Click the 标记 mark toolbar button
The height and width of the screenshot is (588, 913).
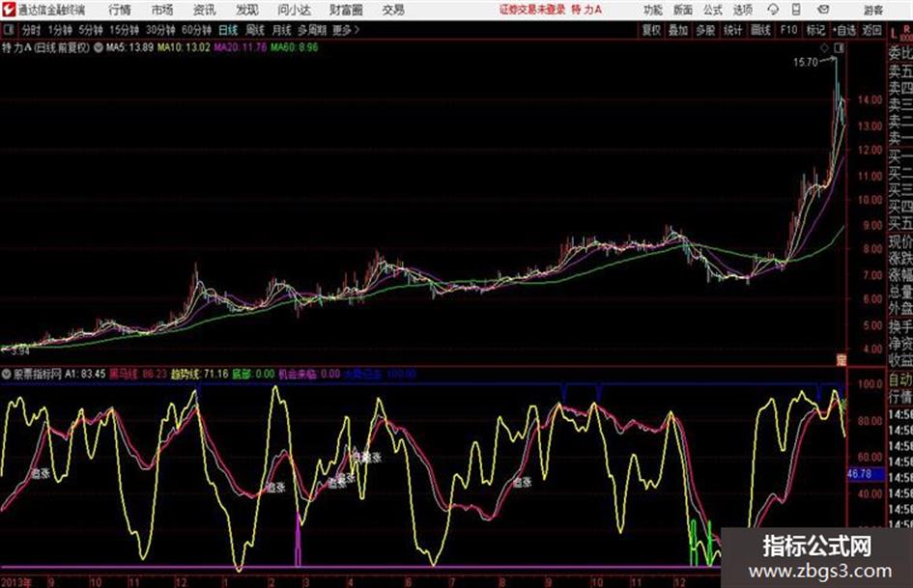pos(815,30)
